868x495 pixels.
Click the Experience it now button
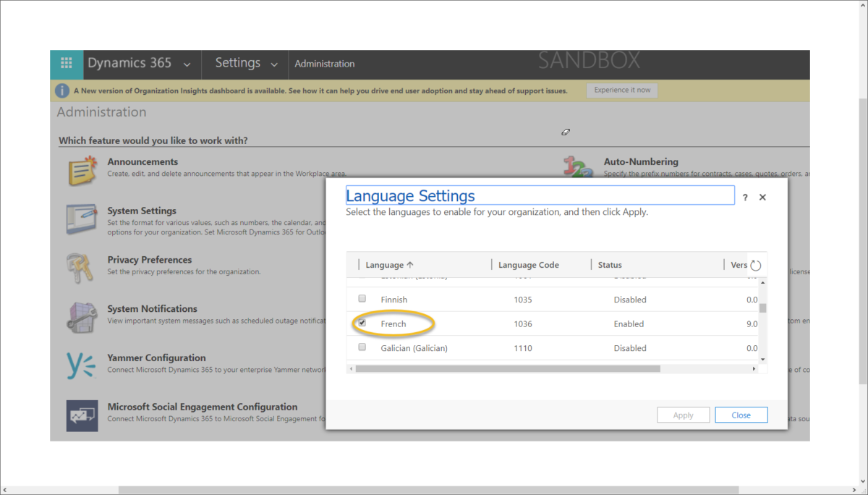622,90
